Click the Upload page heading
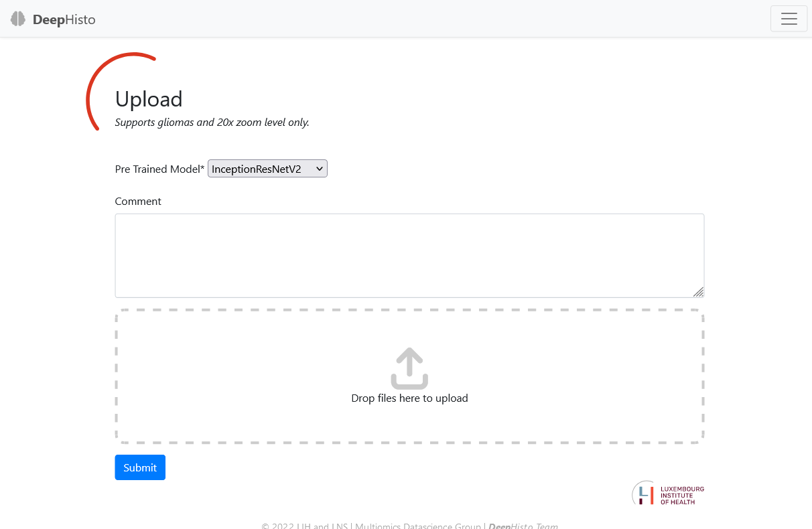 (x=149, y=99)
